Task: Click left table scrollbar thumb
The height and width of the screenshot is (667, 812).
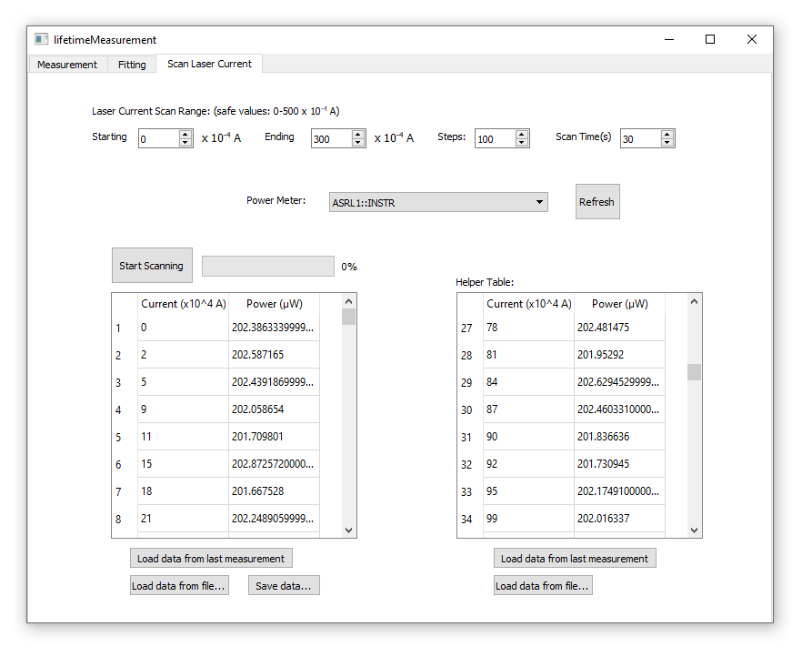Action: (x=348, y=317)
